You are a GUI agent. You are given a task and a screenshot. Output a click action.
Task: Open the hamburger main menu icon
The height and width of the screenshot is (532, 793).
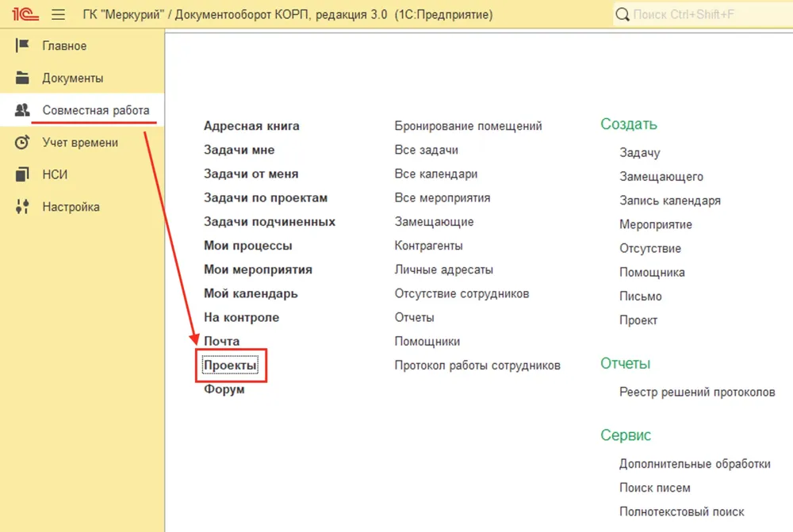click(x=58, y=14)
